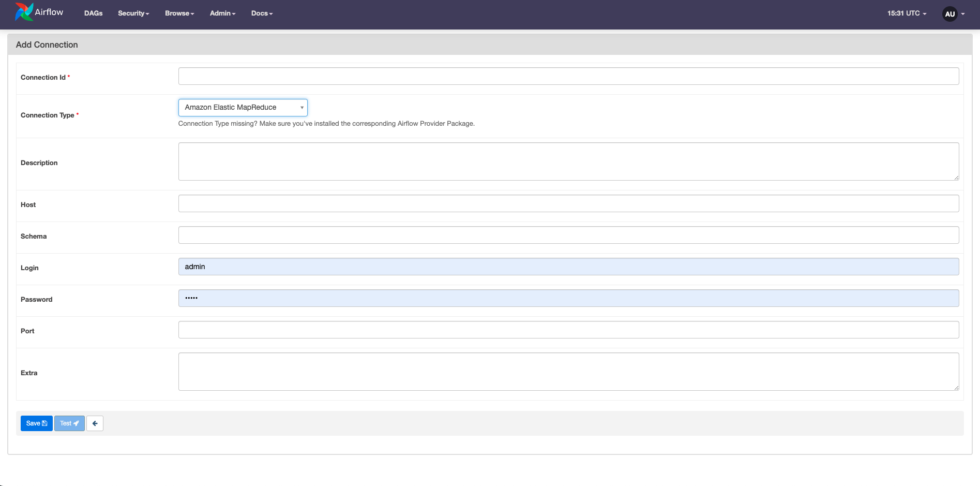The height and width of the screenshot is (486, 980).
Task: Click the Test paper plane icon
Action: pos(76,423)
